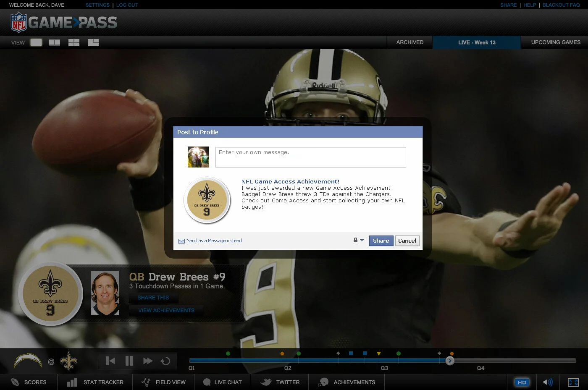Select the two-screen split view icon
Screen dimensions: 588x390
(55, 42)
